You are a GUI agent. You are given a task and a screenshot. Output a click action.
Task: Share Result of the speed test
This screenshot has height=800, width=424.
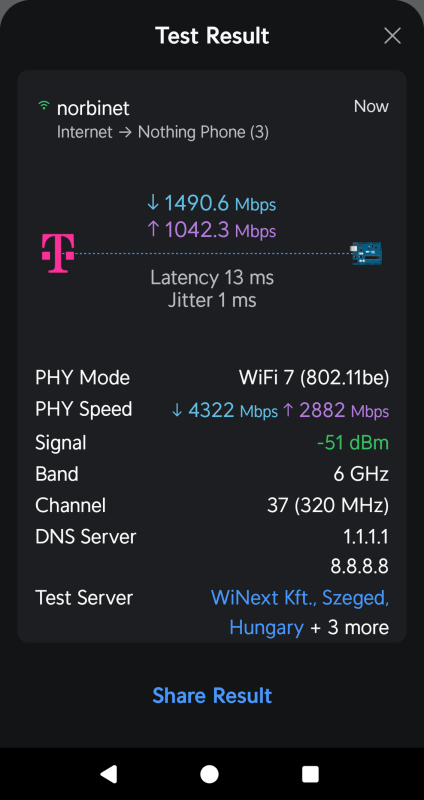[212, 695]
